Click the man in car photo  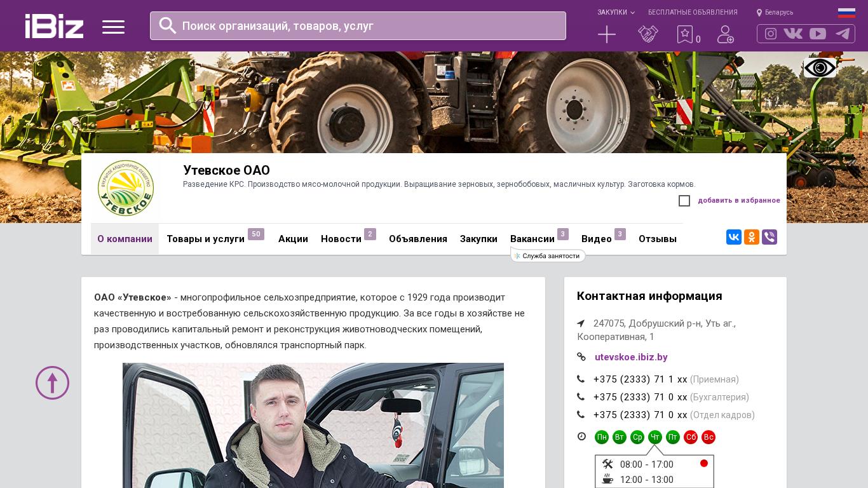click(x=313, y=425)
